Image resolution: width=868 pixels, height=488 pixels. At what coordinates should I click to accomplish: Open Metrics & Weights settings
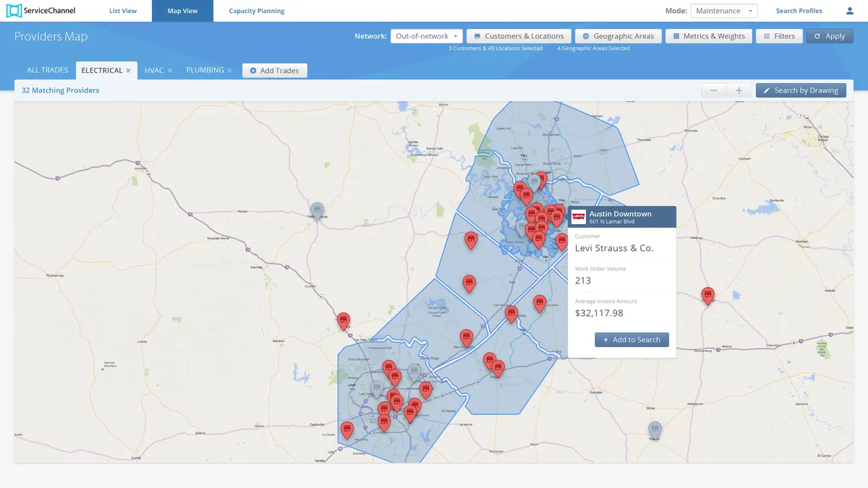click(708, 36)
